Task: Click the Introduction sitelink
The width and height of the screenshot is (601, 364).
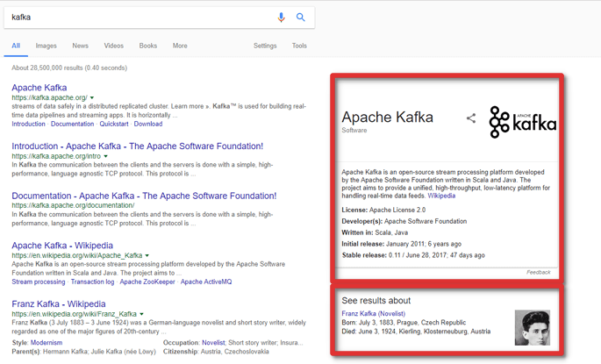Action: 28,124
